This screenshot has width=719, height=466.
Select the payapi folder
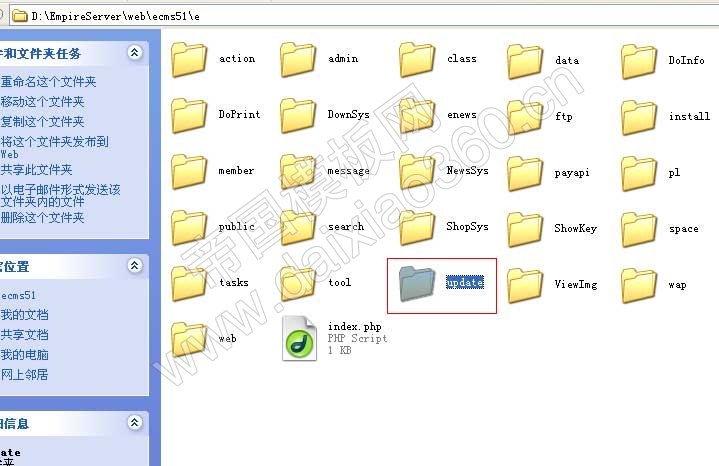(526, 173)
